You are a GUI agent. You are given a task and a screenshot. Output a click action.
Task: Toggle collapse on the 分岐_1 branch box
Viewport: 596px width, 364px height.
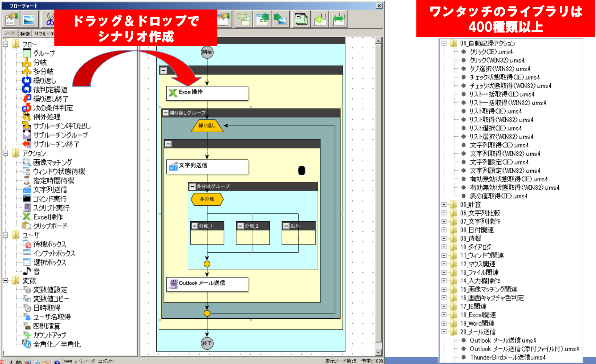point(194,226)
